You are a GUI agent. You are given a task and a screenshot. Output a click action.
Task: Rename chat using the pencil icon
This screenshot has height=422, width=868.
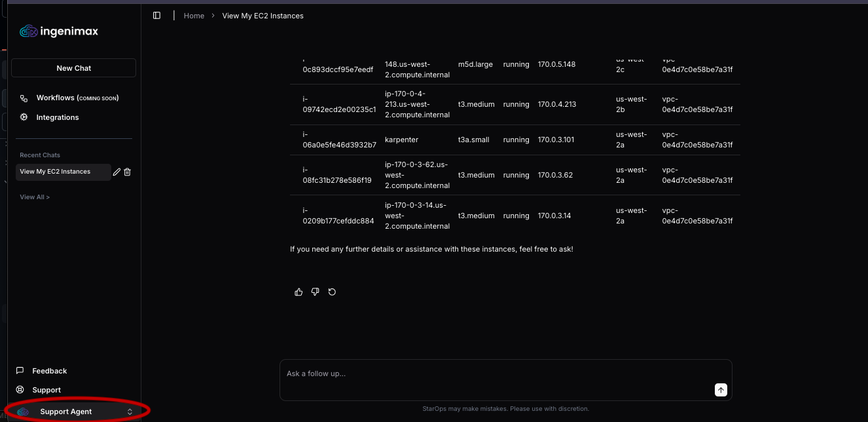[x=117, y=172]
